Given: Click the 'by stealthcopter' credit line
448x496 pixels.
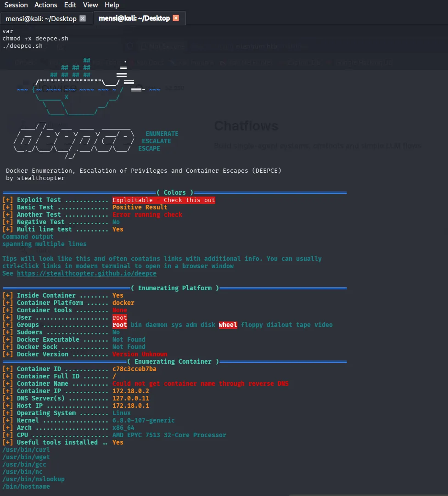Looking at the screenshot, I should coord(35,178).
